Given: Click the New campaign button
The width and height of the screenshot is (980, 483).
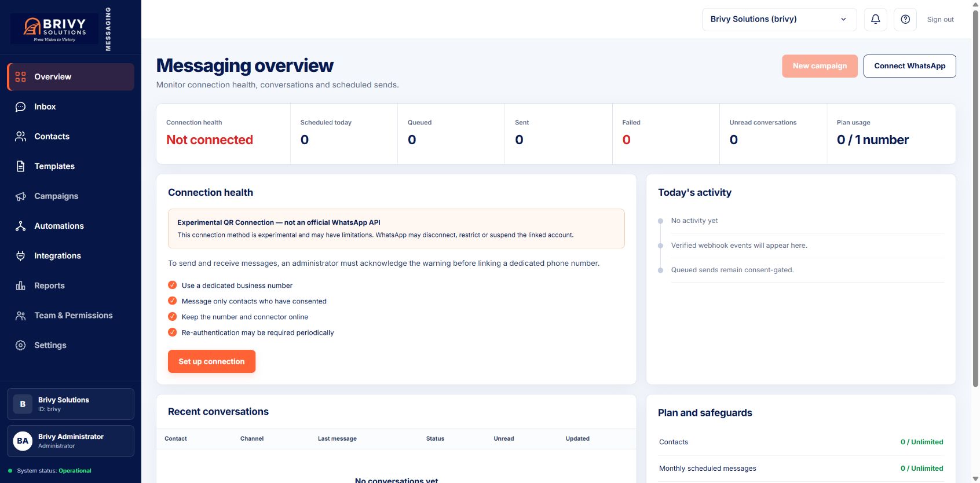Looking at the screenshot, I should [x=820, y=66].
